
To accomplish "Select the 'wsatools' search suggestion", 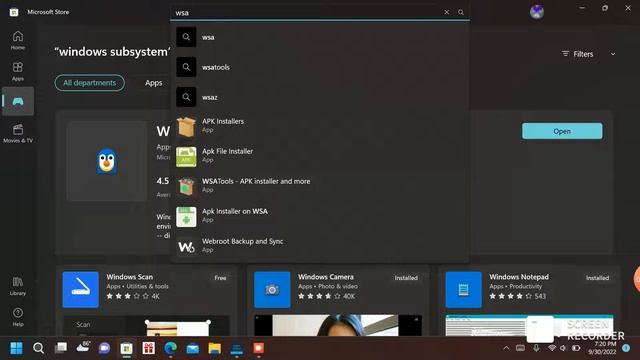I will point(320,67).
